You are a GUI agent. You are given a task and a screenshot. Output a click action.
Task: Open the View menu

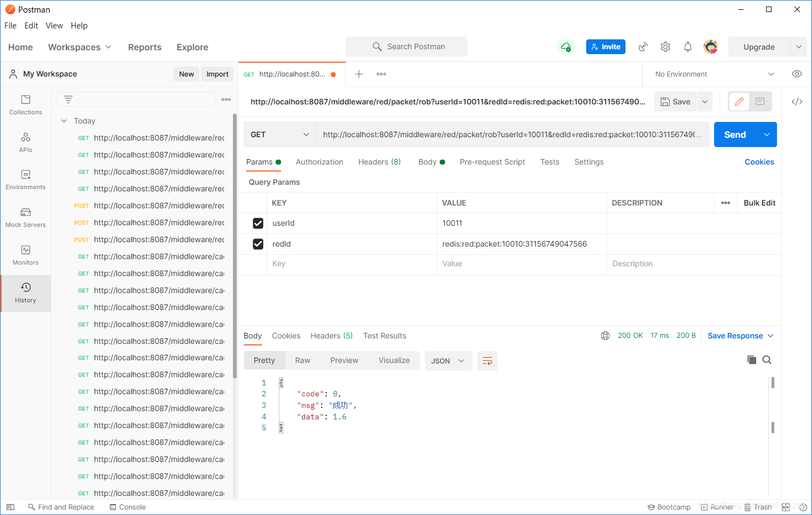coord(54,26)
